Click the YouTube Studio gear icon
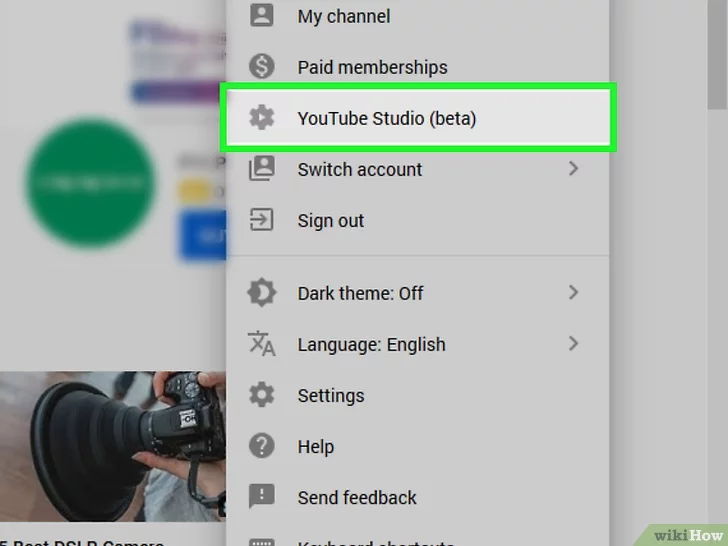The height and width of the screenshot is (546, 728). (x=261, y=118)
